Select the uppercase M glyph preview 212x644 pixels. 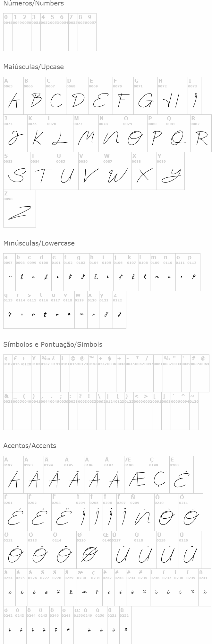[86, 138]
